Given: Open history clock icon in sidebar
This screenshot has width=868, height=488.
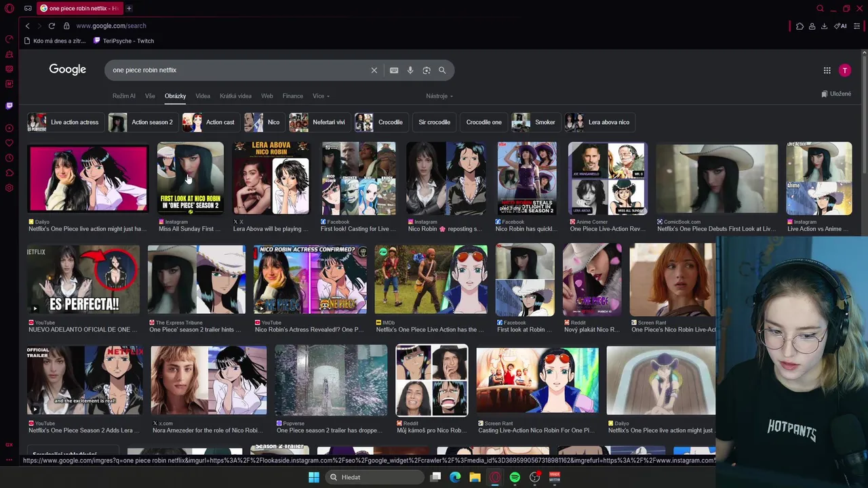Looking at the screenshot, I should 9,158.
